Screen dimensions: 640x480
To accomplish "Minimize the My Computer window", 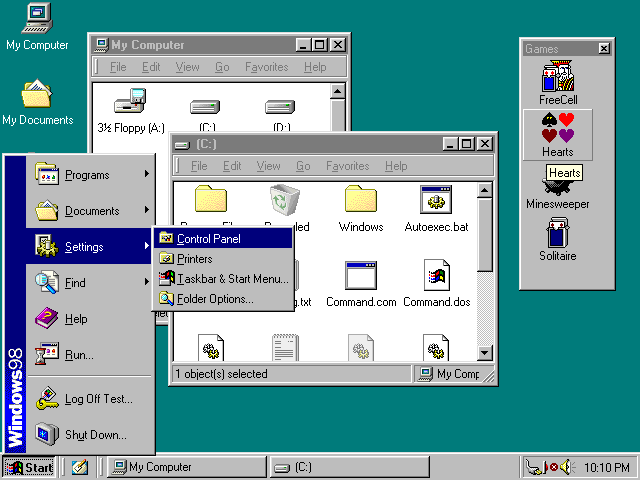I will (x=303, y=44).
